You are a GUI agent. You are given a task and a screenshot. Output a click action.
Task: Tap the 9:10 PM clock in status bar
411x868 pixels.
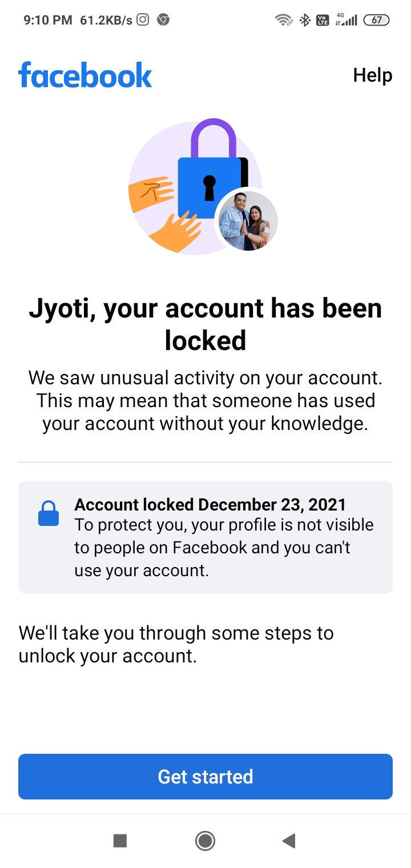click(48, 20)
